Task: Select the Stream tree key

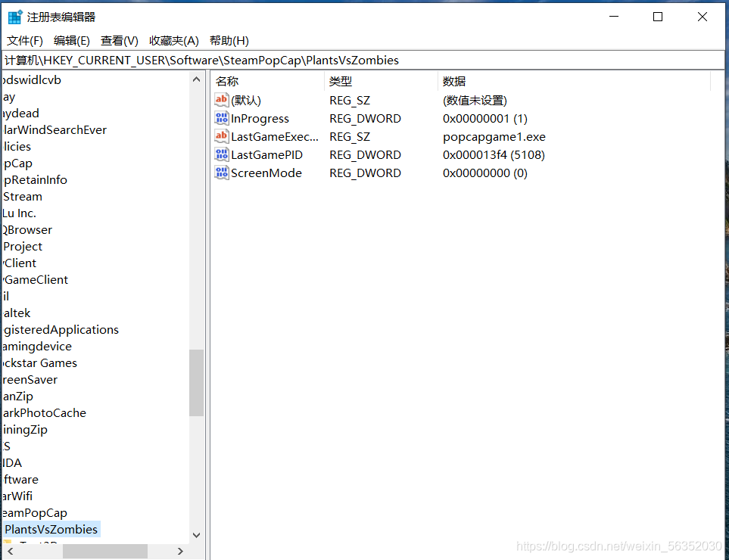Action: (x=22, y=196)
